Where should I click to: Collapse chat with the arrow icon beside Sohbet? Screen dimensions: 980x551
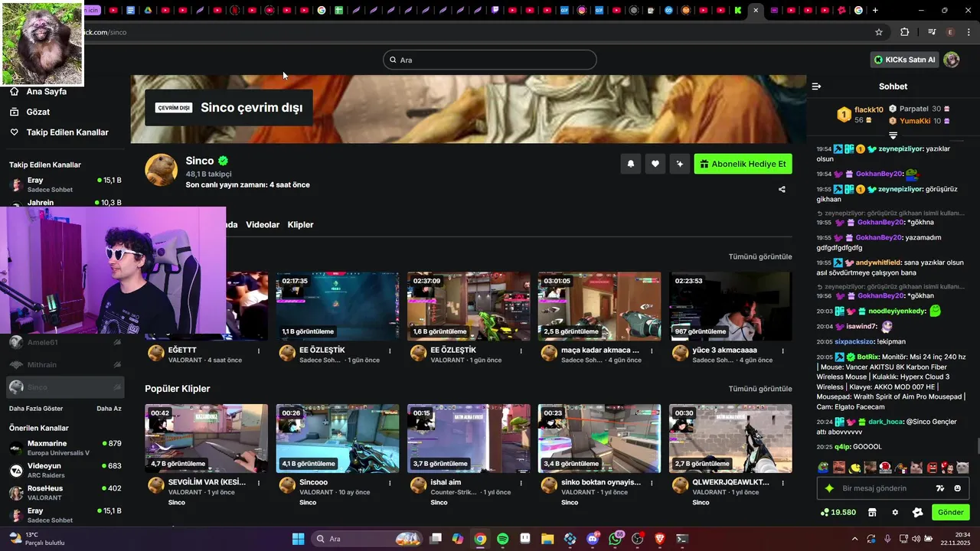tap(816, 86)
